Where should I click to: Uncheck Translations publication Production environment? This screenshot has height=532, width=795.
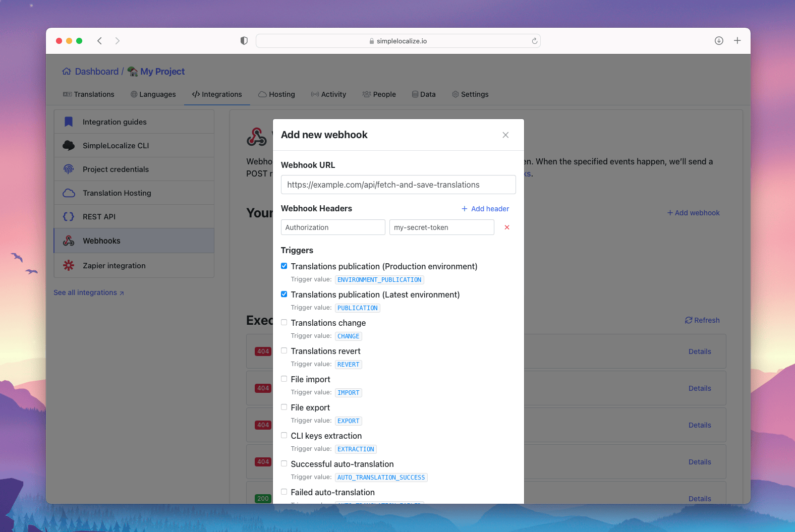pos(284,266)
